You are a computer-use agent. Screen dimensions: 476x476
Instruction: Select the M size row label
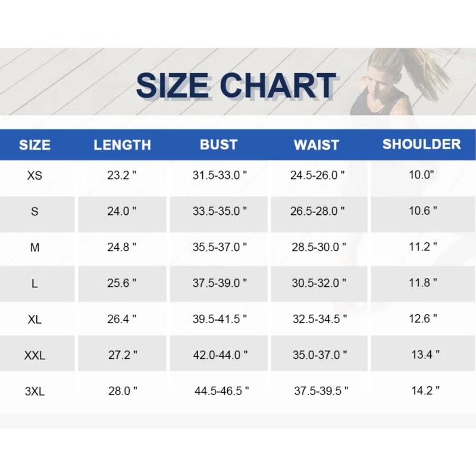tap(35, 248)
